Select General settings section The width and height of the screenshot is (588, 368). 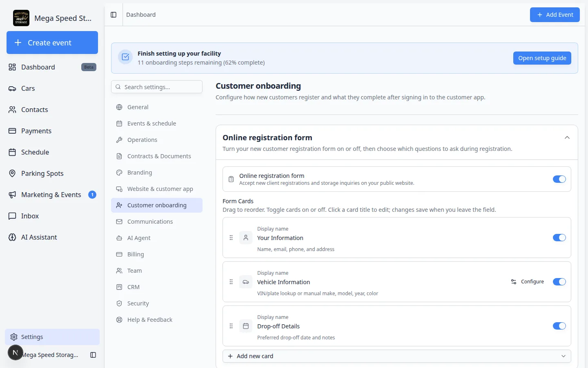(x=157, y=107)
